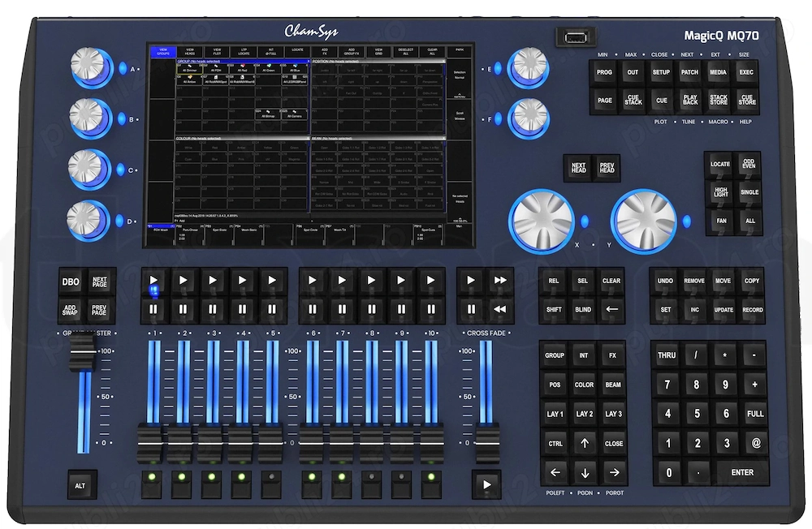Hit the slash key next to THRU
The width and height of the screenshot is (812, 529).
pos(696,355)
